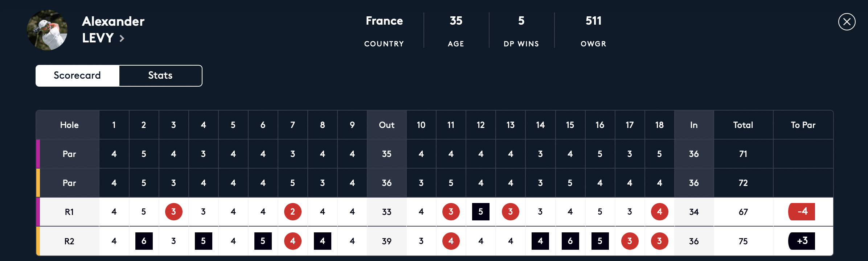The width and height of the screenshot is (868, 261).
Task: Click the R1 bogey square on hole 12
Action: point(480,212)
